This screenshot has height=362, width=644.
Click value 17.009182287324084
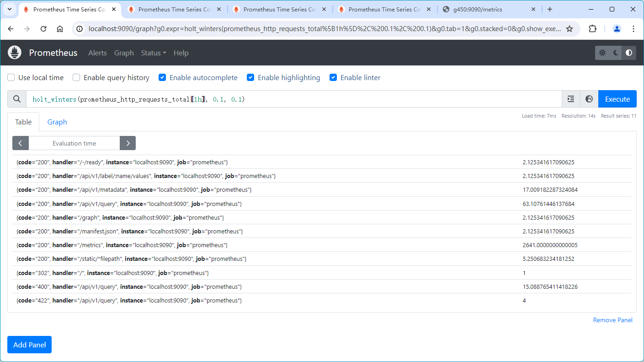coord(550,189)
